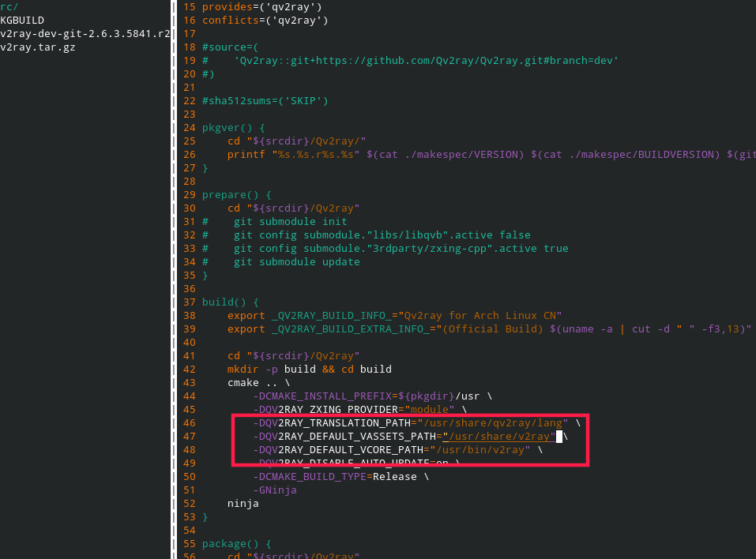The image size is (756, 559).
Task: Click the -DCMAKE_INSTALL_PREFIX option line
Action: pyautogui.click(x=372, y=396)
